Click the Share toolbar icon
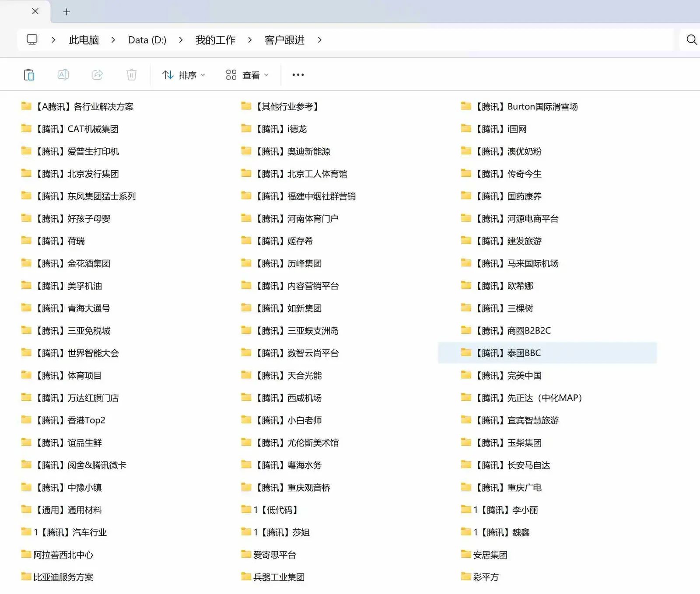Screen dimensions: 700x594 pos(97,75)
